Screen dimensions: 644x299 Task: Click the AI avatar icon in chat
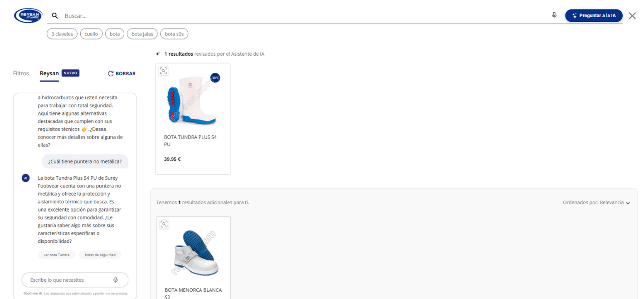26,178
